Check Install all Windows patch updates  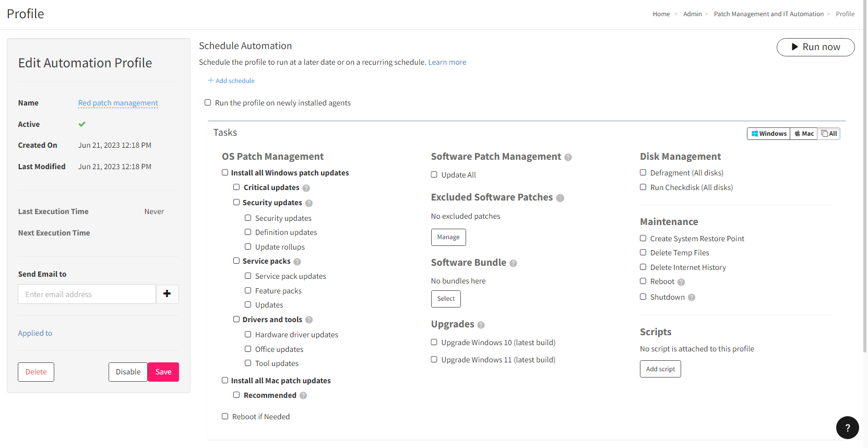pyautogui.click(x=225, y=172)
